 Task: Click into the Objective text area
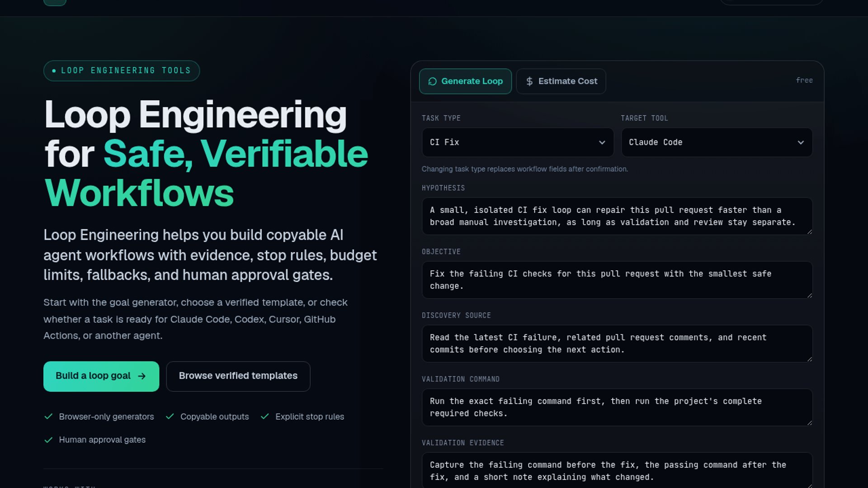617,280
